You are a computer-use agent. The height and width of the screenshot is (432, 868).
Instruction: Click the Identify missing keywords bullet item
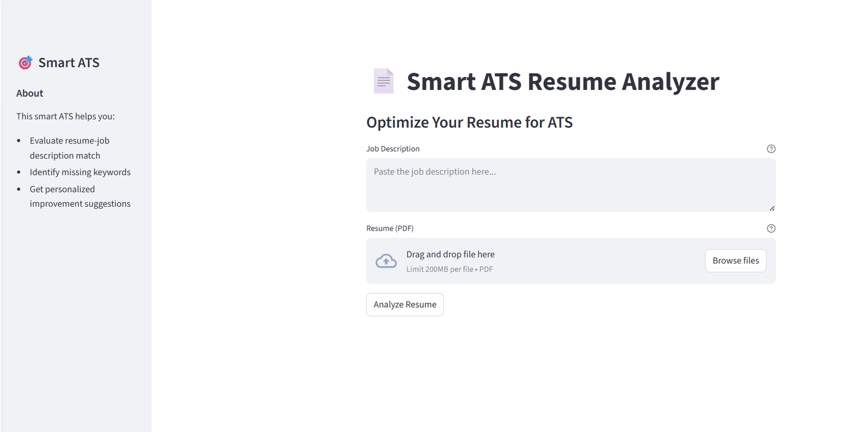pos(80,172)
